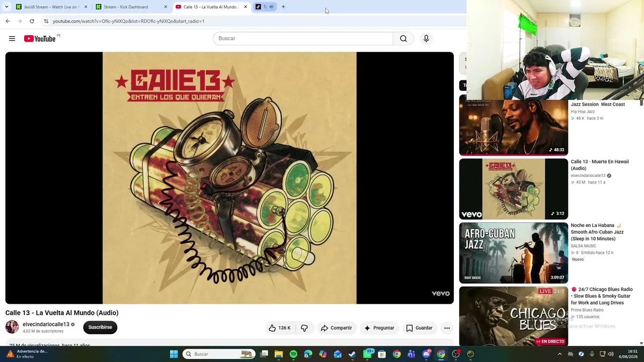Open Calle 13 Muerte En Hawaii thumbnail
Image resolution: width=644 pixels, height=362 pixels.
point(513,189)
